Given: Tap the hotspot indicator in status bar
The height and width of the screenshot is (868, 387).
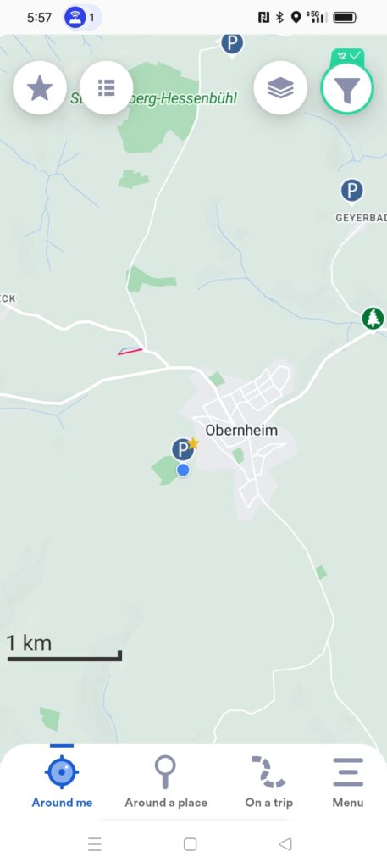Looking at the screenshot, I should click(x=82, y=17).
